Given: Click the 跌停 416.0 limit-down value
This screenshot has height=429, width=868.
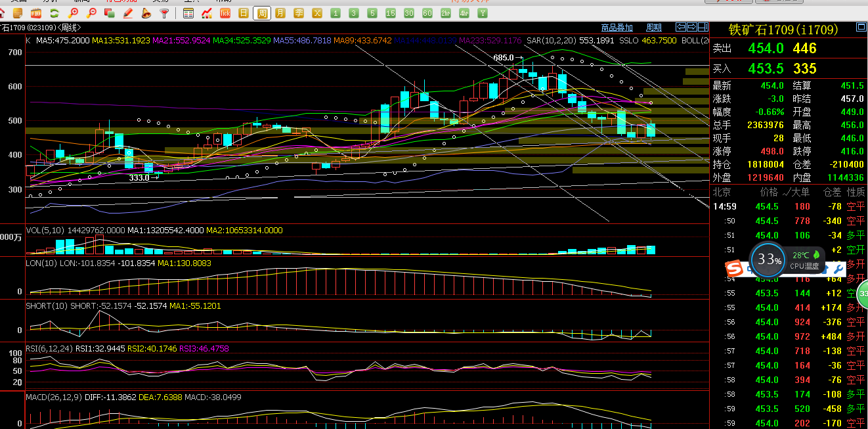Looking at the screenshot, I should click(x=852, y=151).
